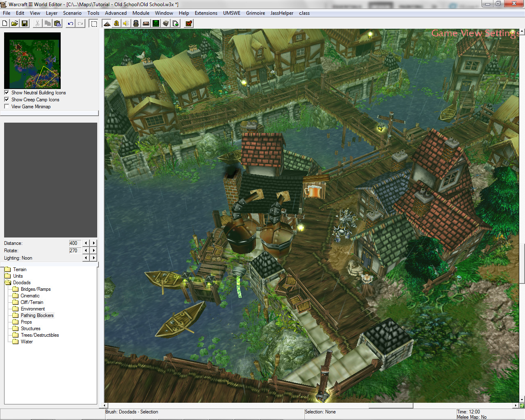Image resolution: width=525 pixels, height=420 pixels.
Task: Undo the last action with the toolbar arrow
Action: (x=71, y=23)
